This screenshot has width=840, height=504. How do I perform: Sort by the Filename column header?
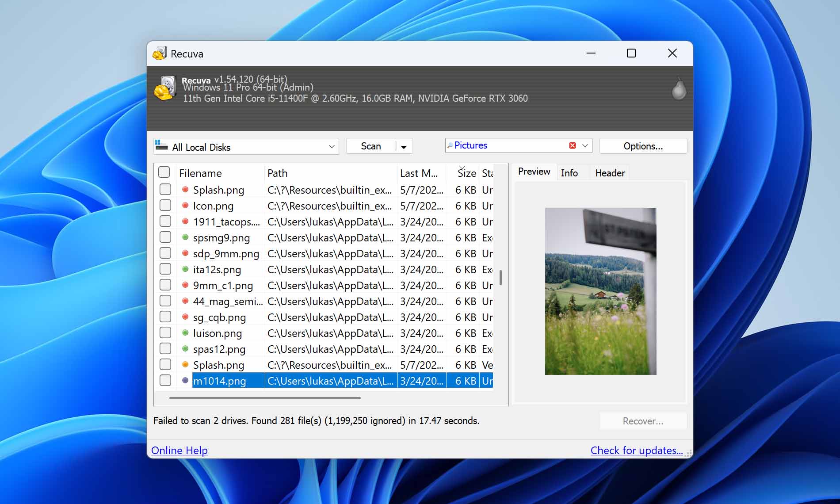(x=220, y=173)
